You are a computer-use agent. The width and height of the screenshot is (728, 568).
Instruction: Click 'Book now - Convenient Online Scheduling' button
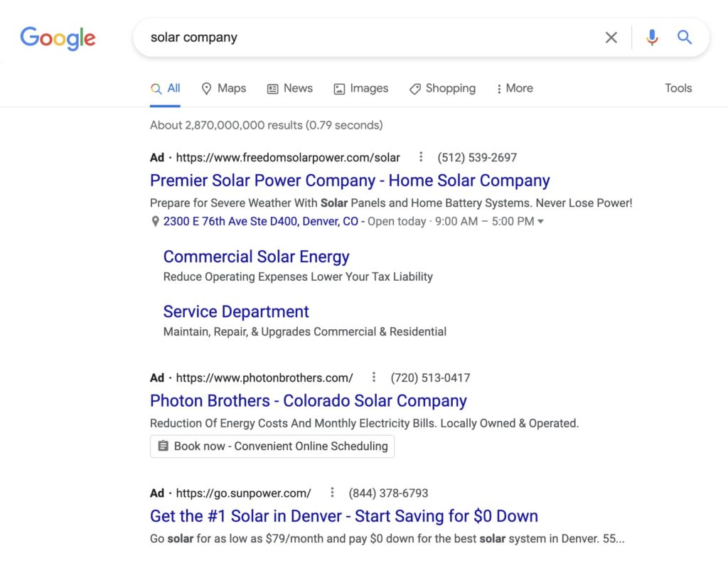[x=272, y=446]
